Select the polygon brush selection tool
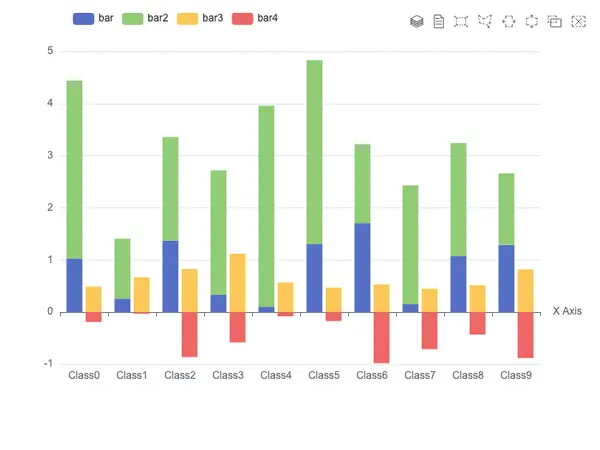The width and height of the screenshot is (600, 450). 485,21
